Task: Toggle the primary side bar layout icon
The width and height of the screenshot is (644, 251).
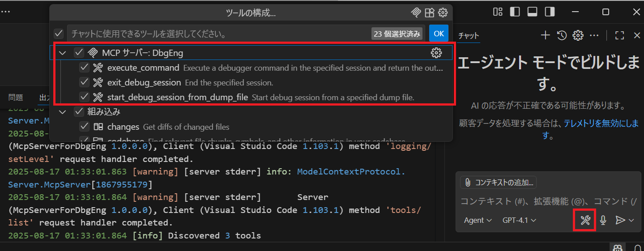Action: (515, 12)
